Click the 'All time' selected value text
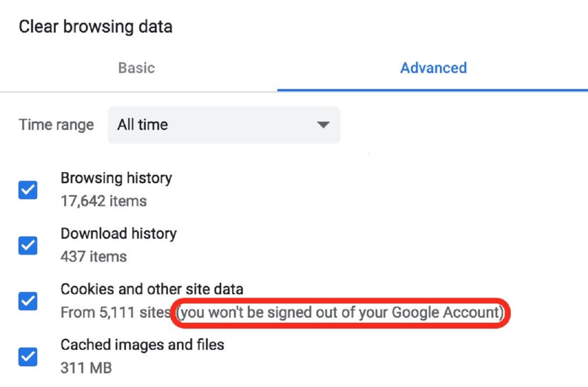This screenshot has width=588, height=387. tap(143, 124)
